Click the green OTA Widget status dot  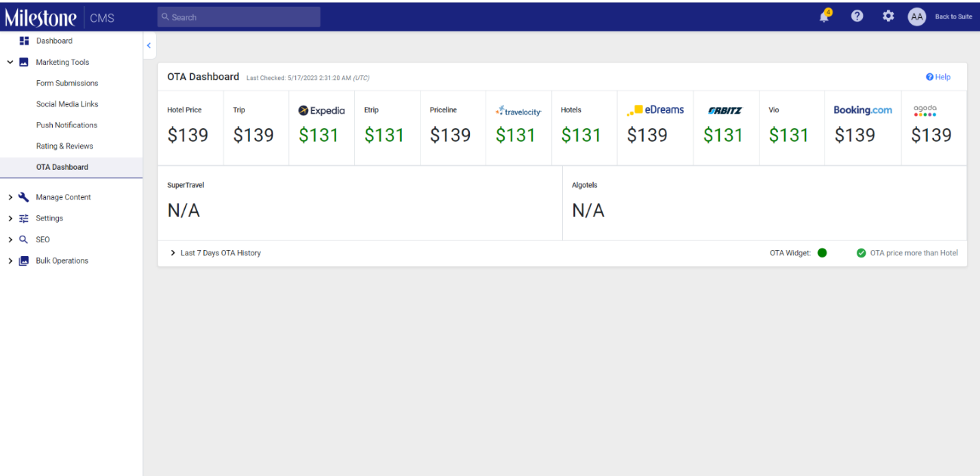[822, 253]
